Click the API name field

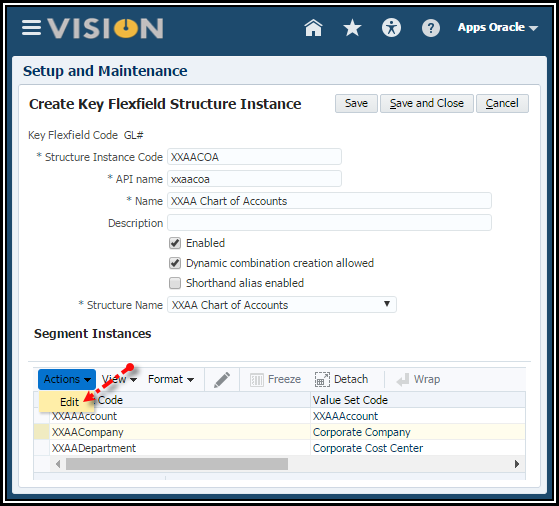pyautogui.click(x=254, y=179)
